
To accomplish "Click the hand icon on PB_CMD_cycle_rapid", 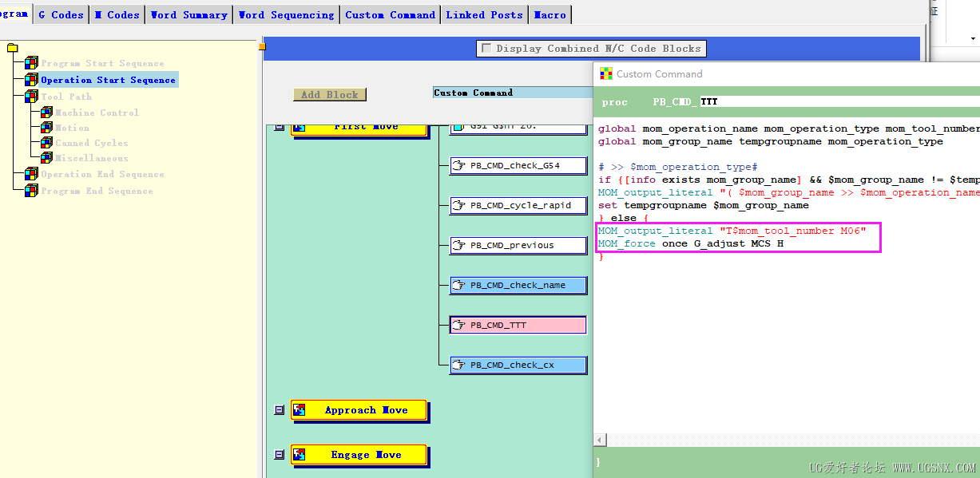I will [x=458, y=205].
